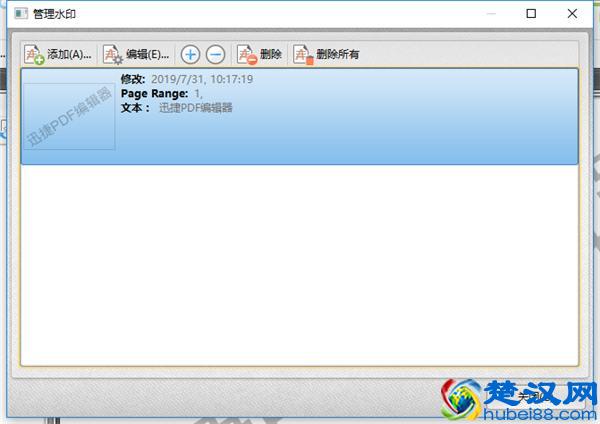Click the circular minus zoom icon
The width and height of the screenshot is (600, 424).
tap(215, 54)
